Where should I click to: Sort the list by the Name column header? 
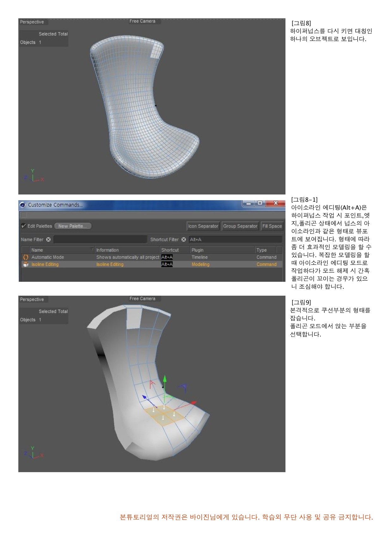tap(62, 250)
